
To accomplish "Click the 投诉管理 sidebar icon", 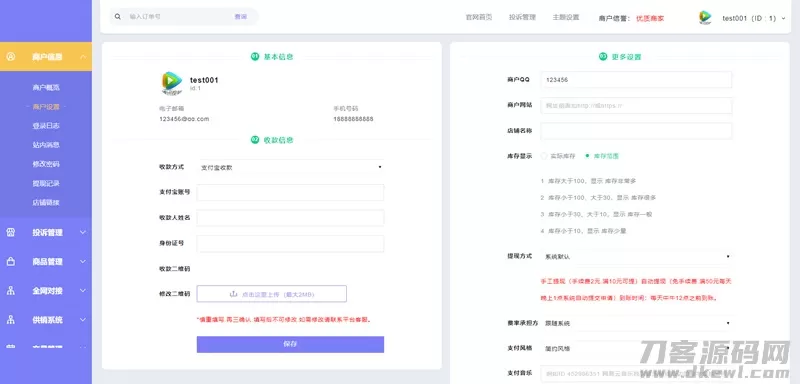I will coord(10,233).
